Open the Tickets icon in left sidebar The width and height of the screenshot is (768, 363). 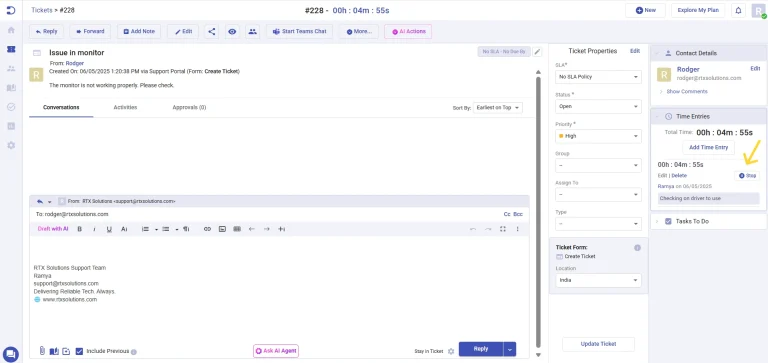[x=11, y=49]
